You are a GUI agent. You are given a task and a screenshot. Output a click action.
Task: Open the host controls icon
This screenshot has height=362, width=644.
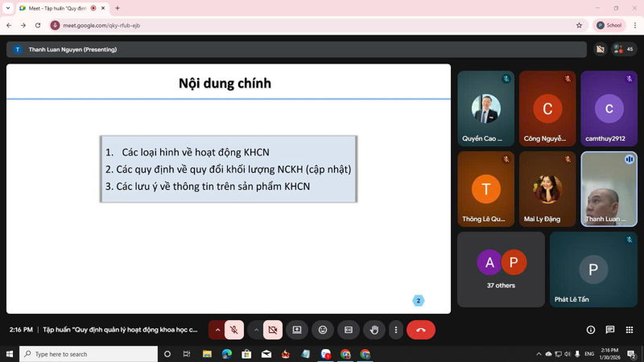[x=629, y=330]
